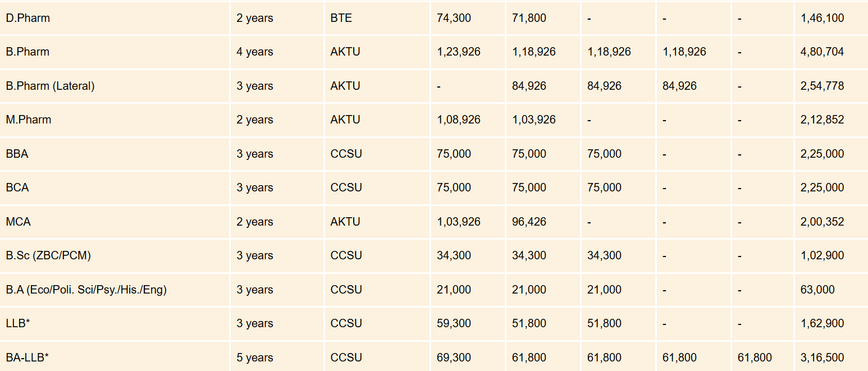This screenshot has width=868, height=371.
Task: Select the 4 years duration for B.Pharm
Action: click(x=255, y=52)
